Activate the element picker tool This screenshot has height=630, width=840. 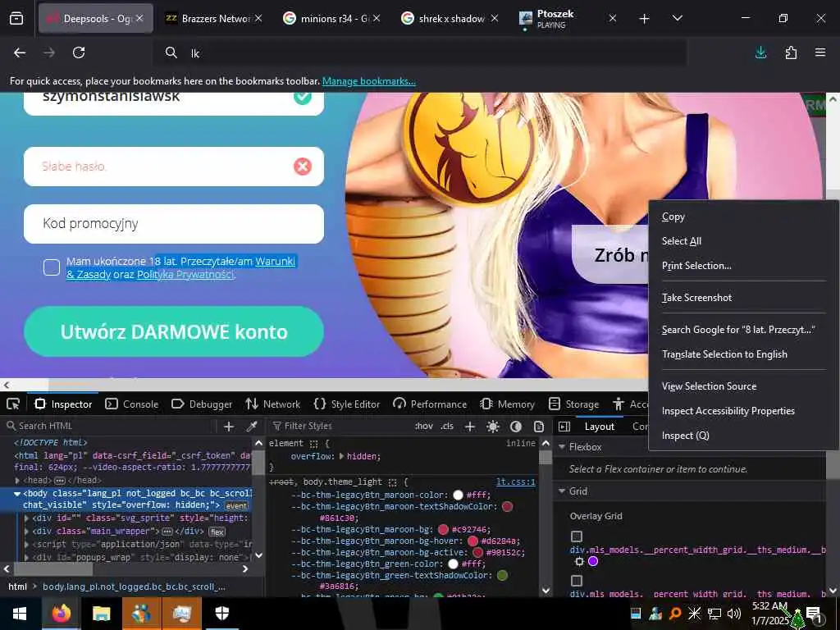(13, 404)
